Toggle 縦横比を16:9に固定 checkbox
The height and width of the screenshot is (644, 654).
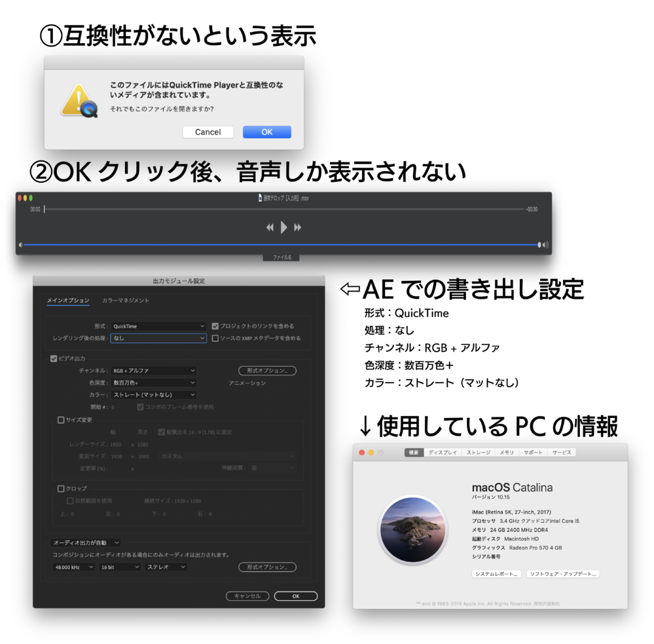click(162, 432)
